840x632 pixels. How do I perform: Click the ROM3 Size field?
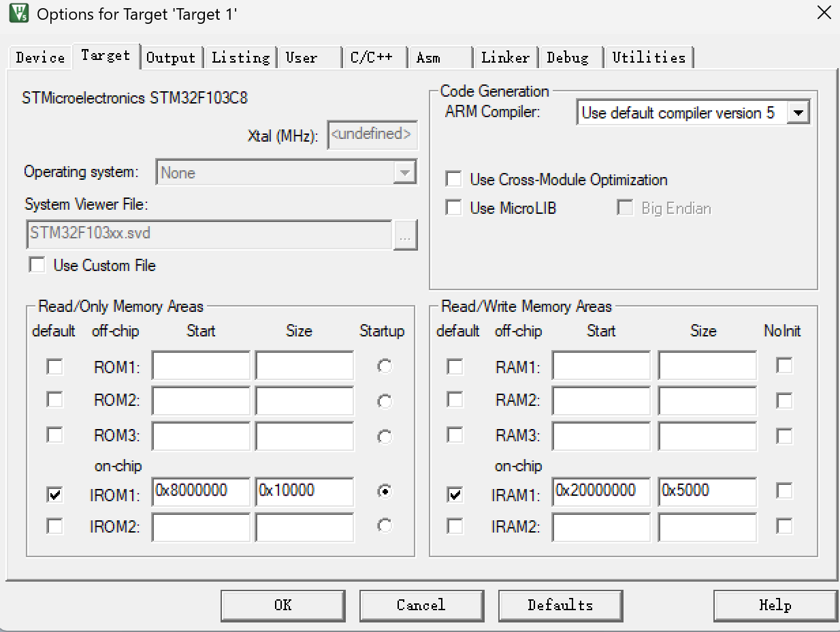[x=304, y=436]
